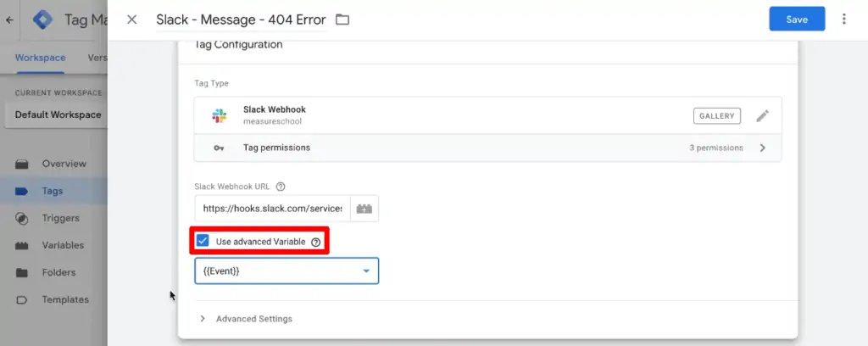Image resolution: width=868 pixels, height=346 pixels.
Task: Click the help icon beside Slack Webhook URL
Action: [280, 187]
